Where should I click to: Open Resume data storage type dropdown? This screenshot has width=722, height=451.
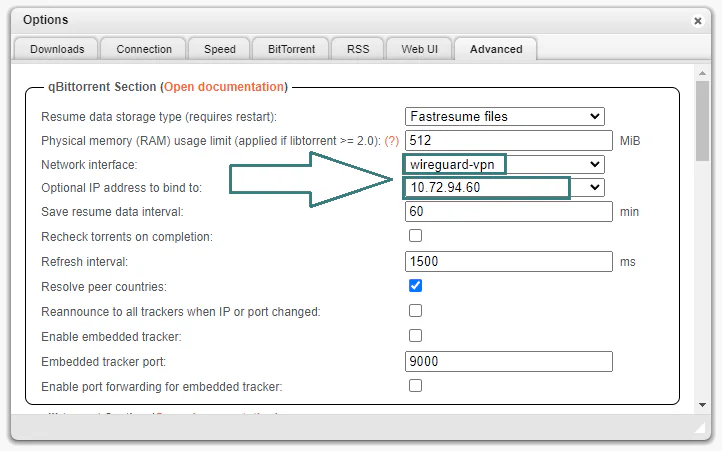(505, 117)
